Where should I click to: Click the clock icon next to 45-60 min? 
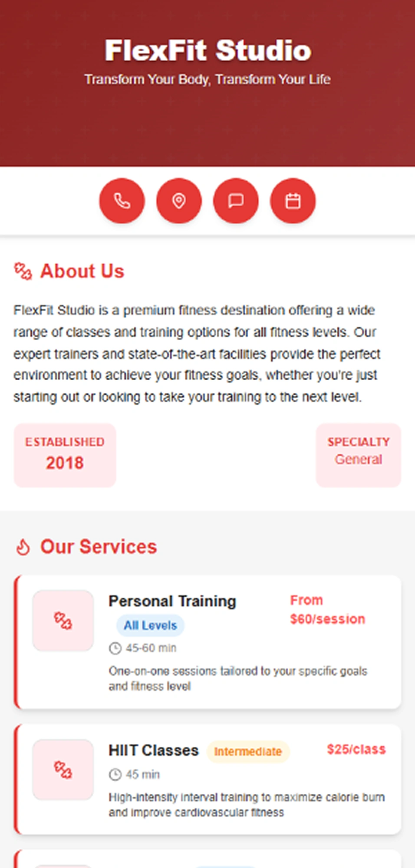pyautogui.click(x=115, y=648)
